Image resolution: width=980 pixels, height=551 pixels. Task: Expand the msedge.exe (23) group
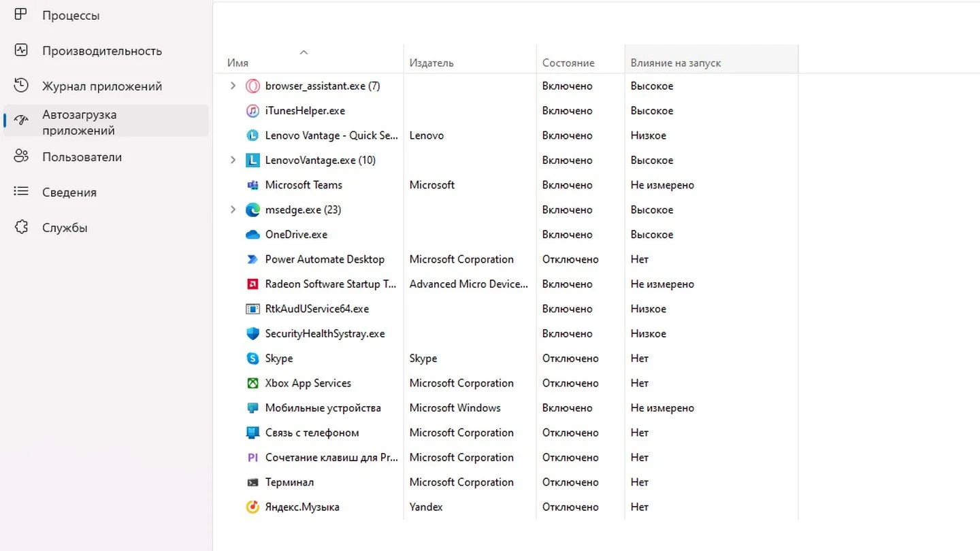pyautogui.click(x=233, y=210)
